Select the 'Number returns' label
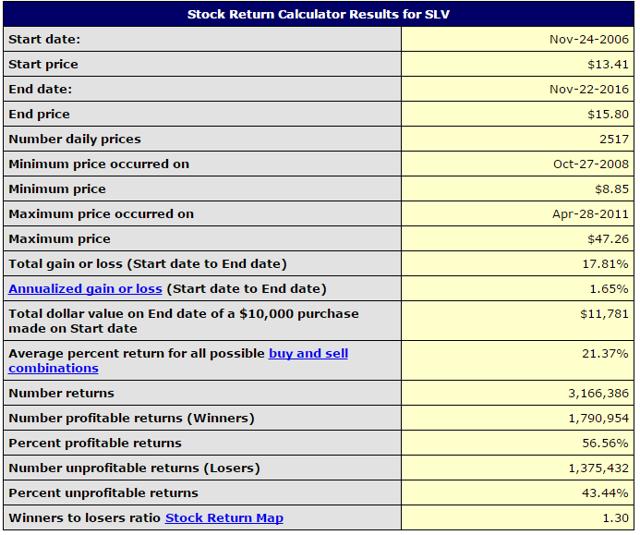This screenshot has height=535, width=640. (62, 393)
